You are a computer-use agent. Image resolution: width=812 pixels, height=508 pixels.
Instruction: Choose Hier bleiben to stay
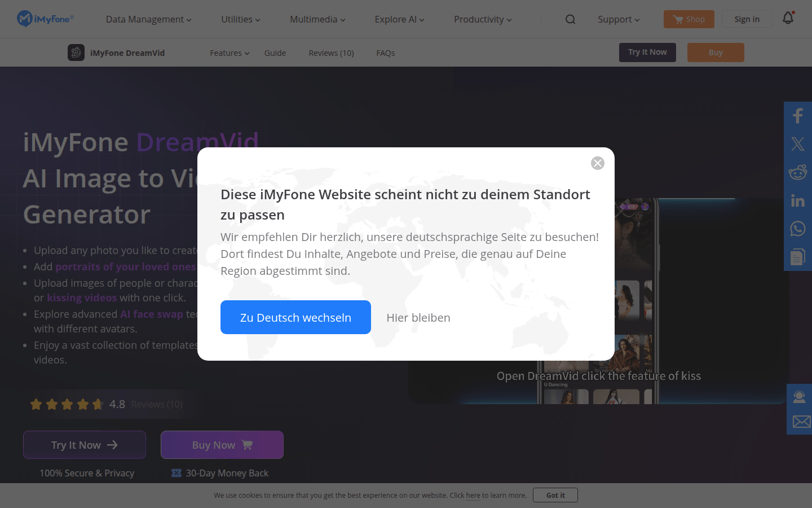coord(418,318)
